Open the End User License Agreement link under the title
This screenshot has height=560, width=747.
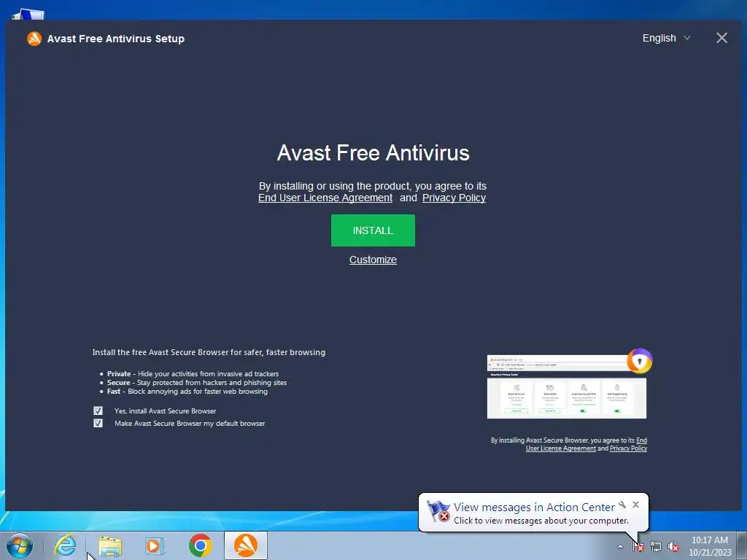[325, 198]
